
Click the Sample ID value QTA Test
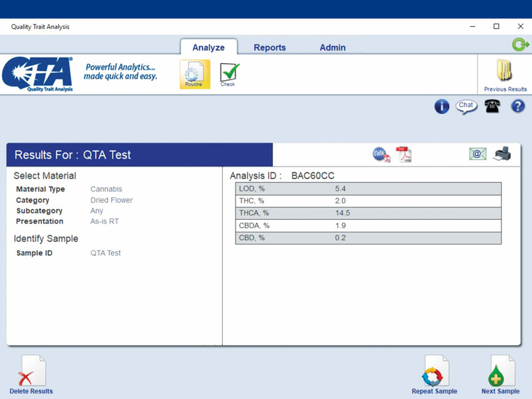click(106, 253)
